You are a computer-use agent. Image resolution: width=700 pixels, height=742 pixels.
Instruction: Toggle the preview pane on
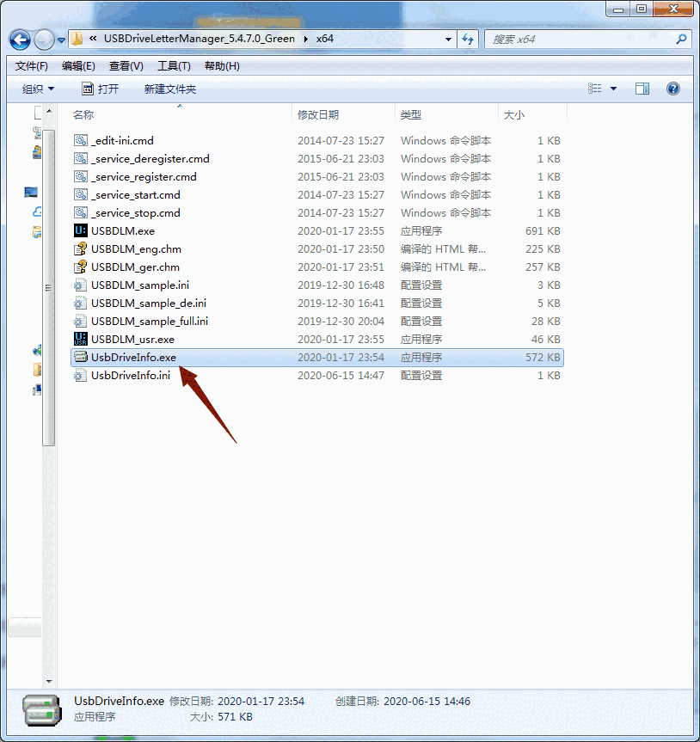tap(640, 88)
